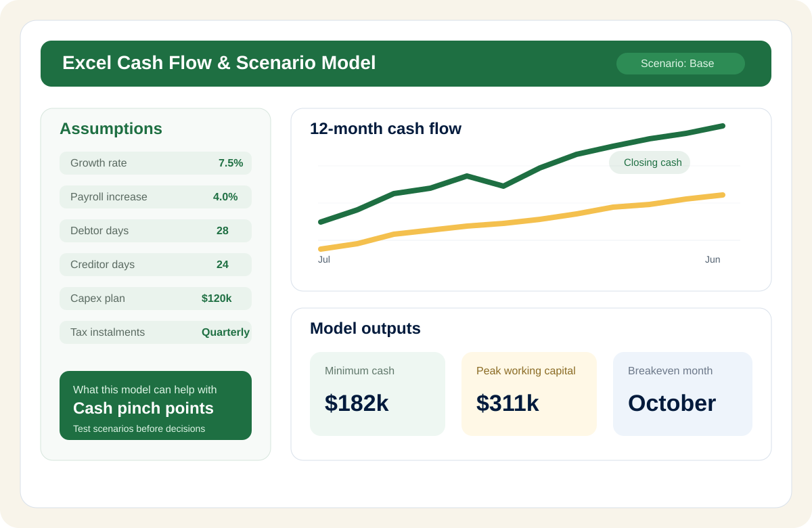Click the 4.0% payroll value
This screenshot has width=812, height=528.
click(225, 197)
